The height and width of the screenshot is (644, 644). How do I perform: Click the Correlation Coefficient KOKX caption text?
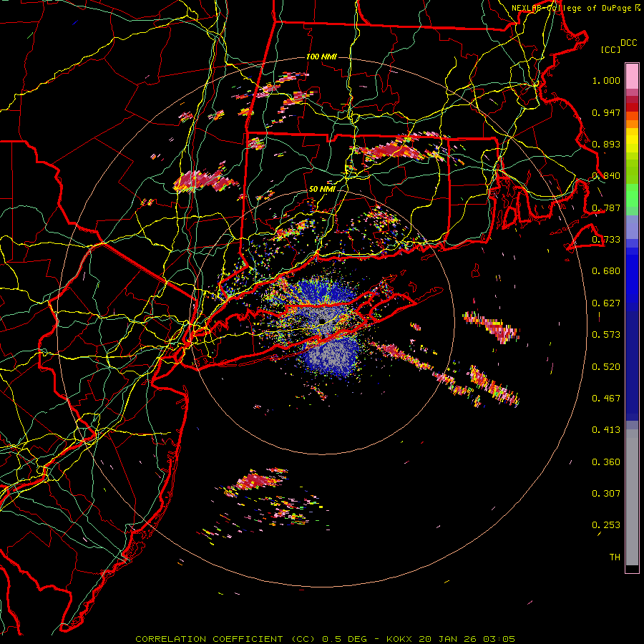tap(325, 639)
